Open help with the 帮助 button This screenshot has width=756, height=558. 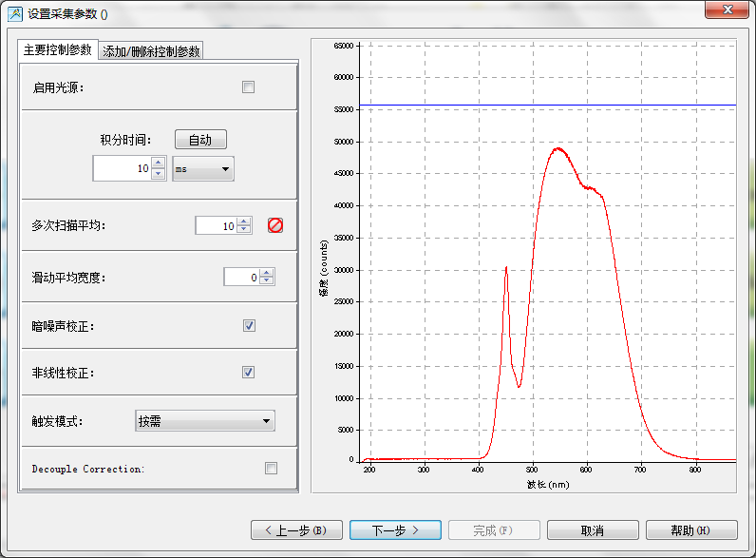[690, 529]
